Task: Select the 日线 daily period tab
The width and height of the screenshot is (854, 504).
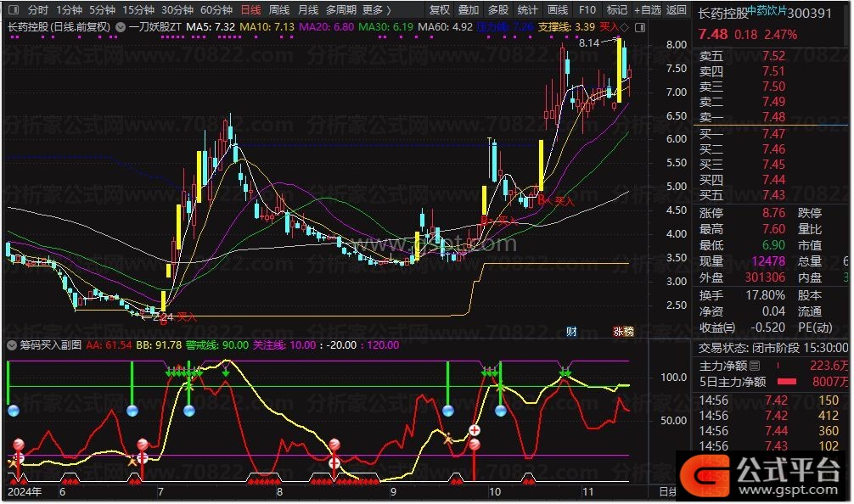Action: coord(250,10)
